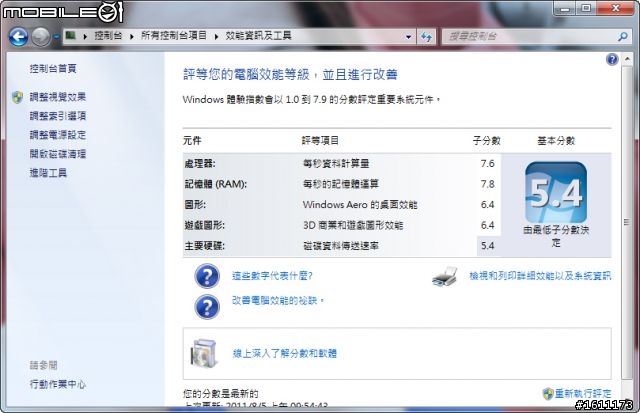Open address bar history dropdown
The image size is (640, 413).
pos(409,37)
